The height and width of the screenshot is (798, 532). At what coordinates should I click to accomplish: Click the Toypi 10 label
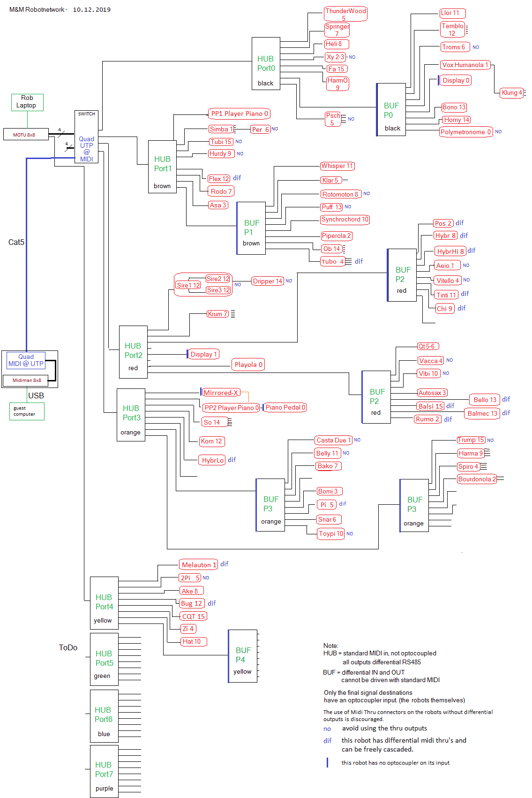[331, 533]
